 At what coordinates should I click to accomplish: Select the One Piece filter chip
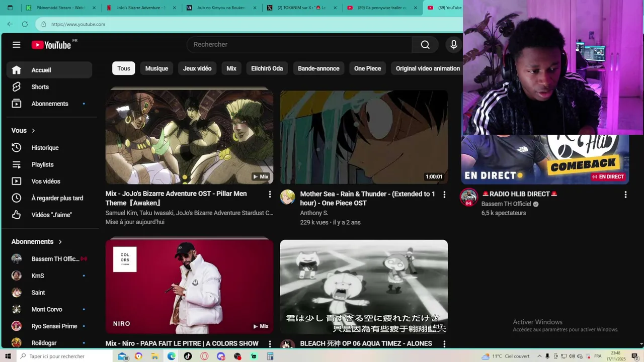(x=367, y=68)
